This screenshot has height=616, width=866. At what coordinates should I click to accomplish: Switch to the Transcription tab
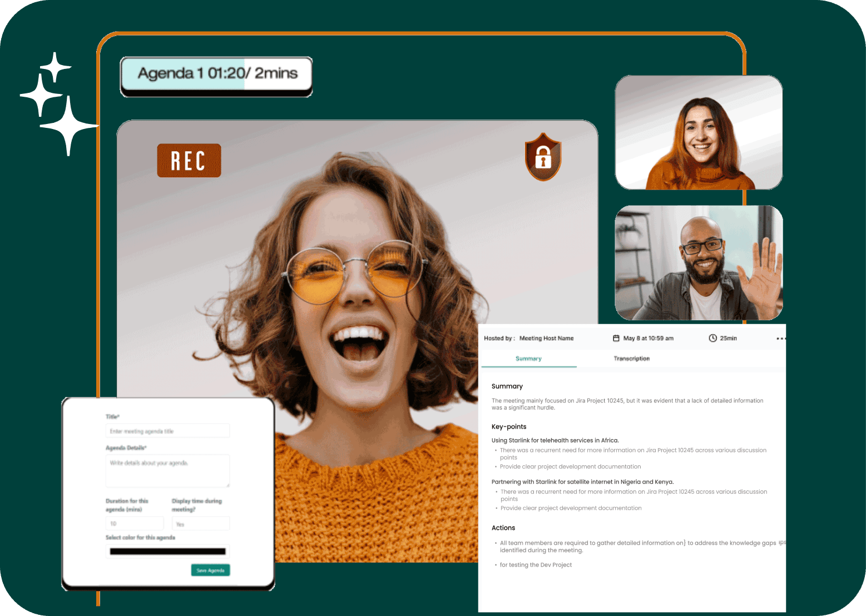[631, 359]
